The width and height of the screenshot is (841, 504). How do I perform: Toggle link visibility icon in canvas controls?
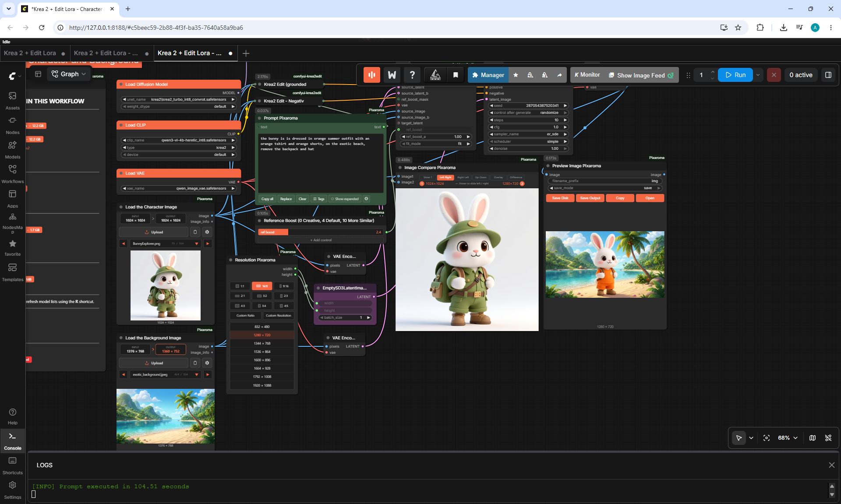[x=828, y=438]
